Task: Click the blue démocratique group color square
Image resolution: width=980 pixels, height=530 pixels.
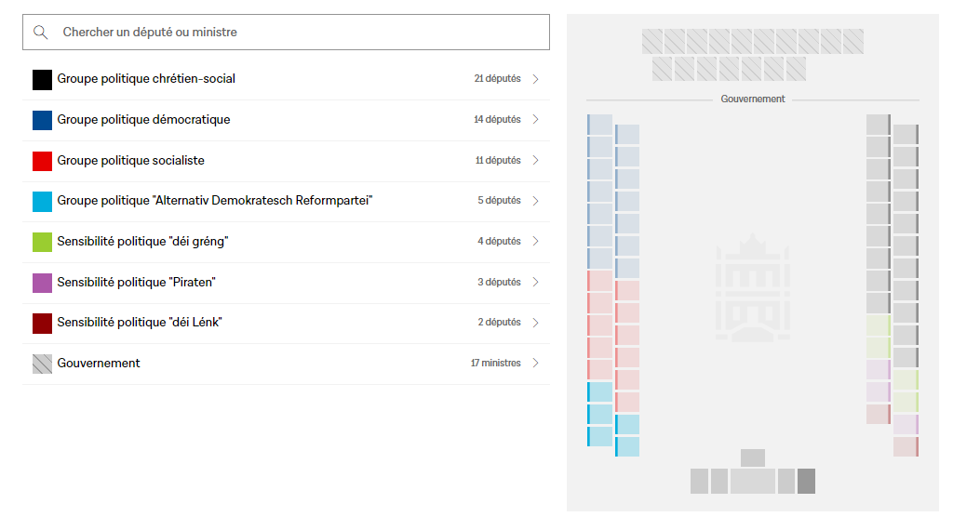Action: tap(42, 120)
